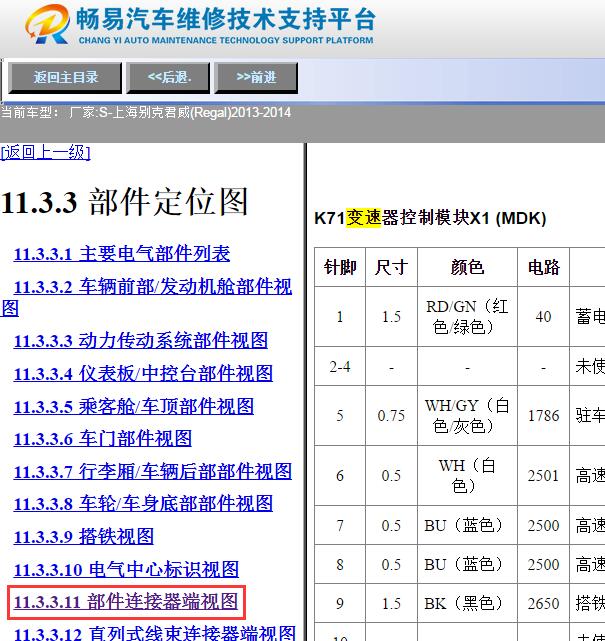
Task: Go back with <<后退 button
Action: point(168,78)
